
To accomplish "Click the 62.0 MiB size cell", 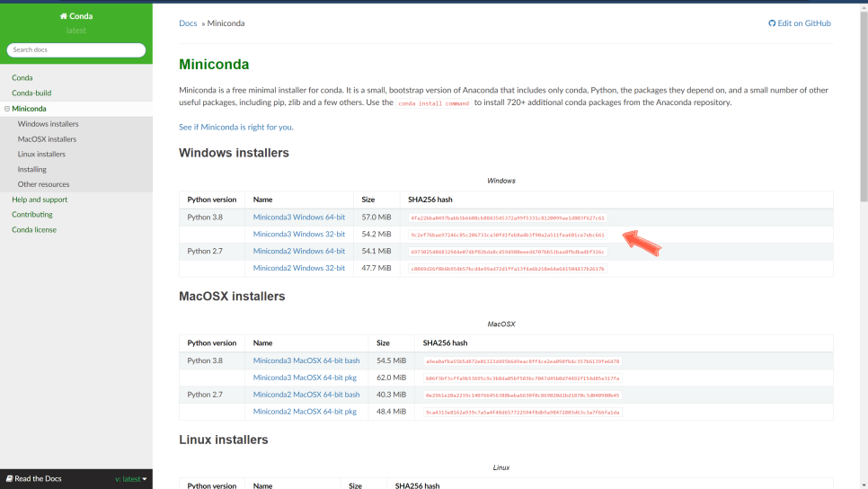I will tap(392, 378).
